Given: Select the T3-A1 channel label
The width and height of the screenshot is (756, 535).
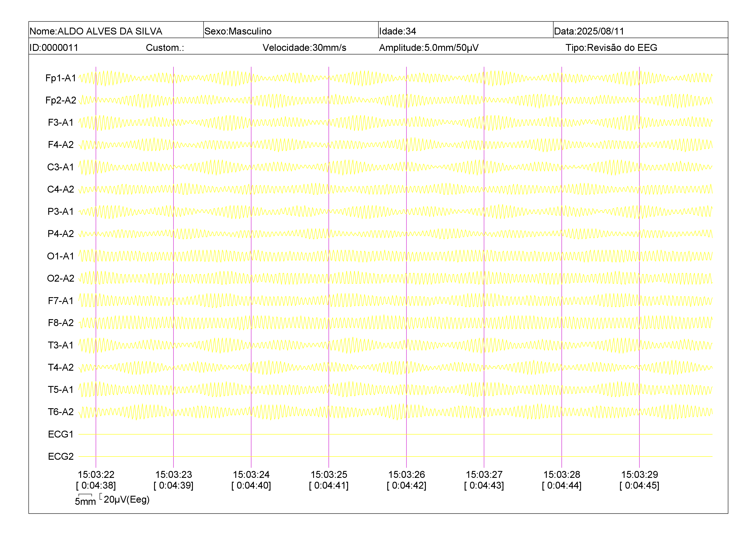Looking at the screenshot, I should click(61, 345).
